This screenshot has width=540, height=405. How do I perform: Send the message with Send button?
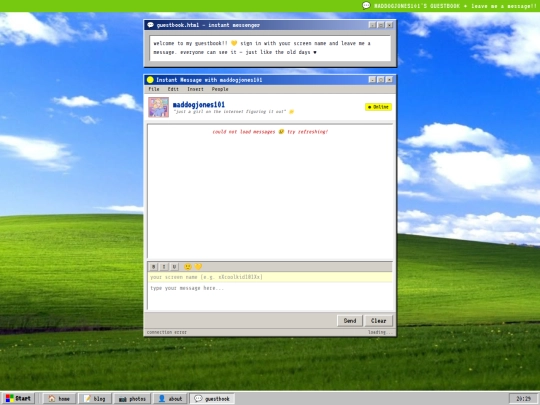click(x=350, y=321)
